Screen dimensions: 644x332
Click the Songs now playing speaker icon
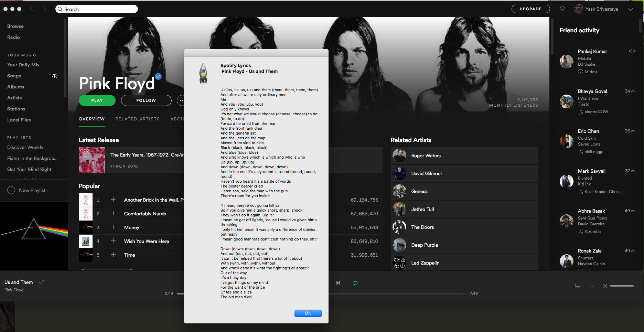coord(55,76)
